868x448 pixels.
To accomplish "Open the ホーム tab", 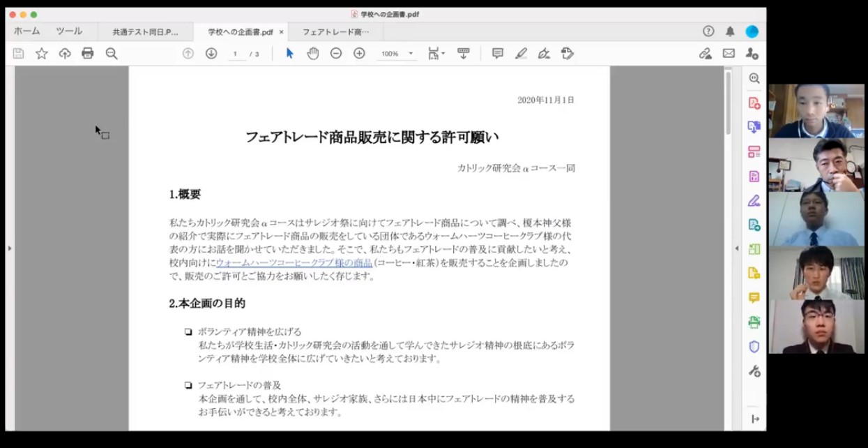I will point(26,31).
